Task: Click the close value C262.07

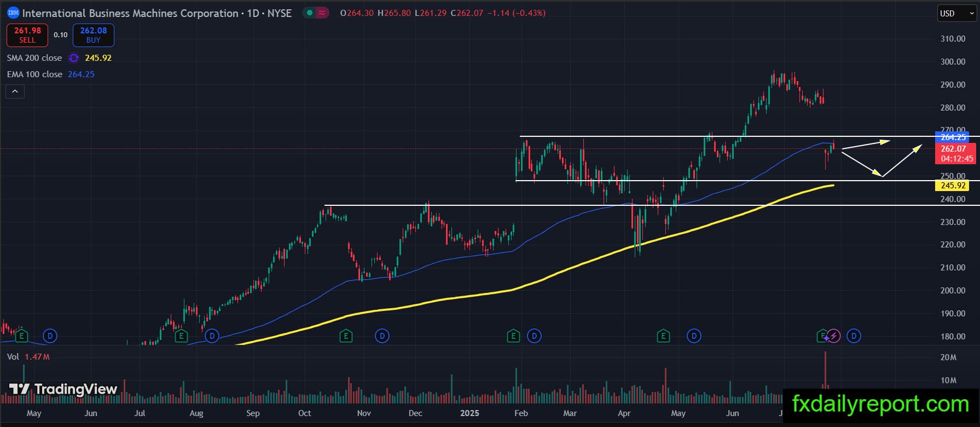Action: pyautogui.click(x=467, y=13)
